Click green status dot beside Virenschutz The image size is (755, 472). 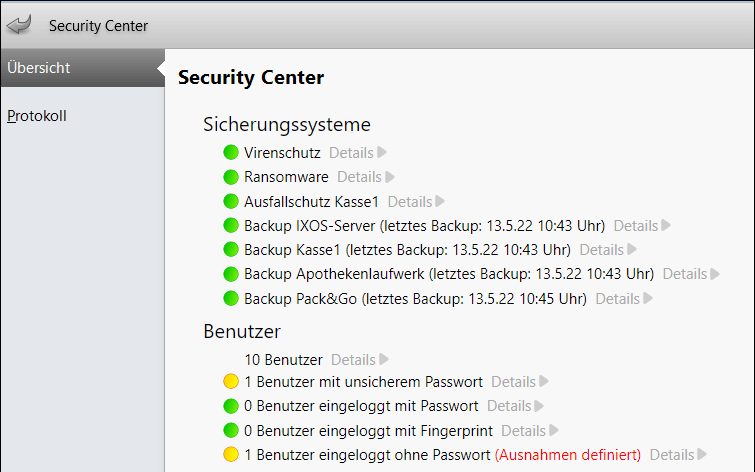click(x=231, y=153)
